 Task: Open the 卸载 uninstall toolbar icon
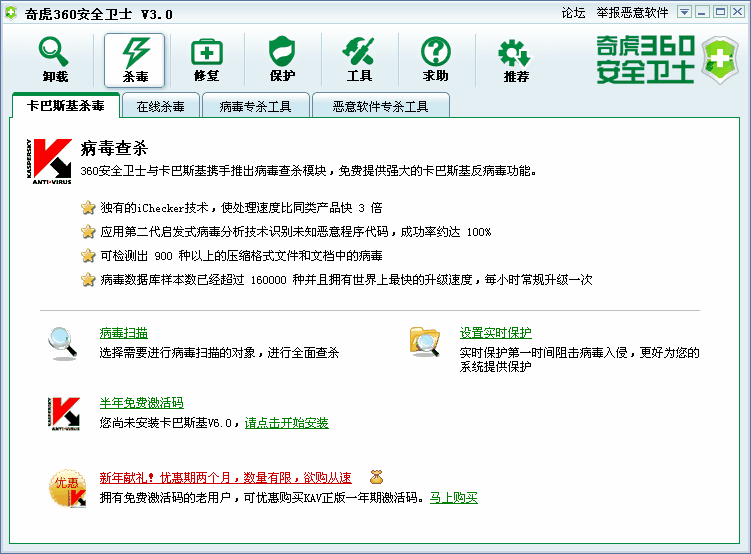click(55, 59)
